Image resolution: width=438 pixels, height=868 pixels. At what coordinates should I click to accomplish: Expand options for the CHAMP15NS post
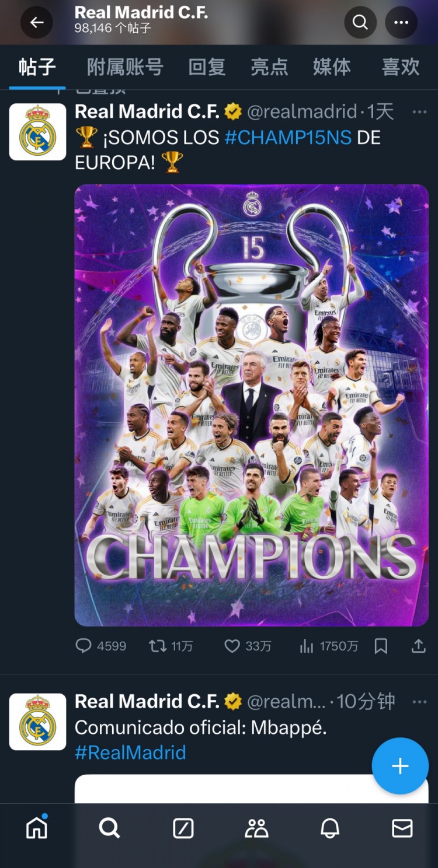point(419,111)
